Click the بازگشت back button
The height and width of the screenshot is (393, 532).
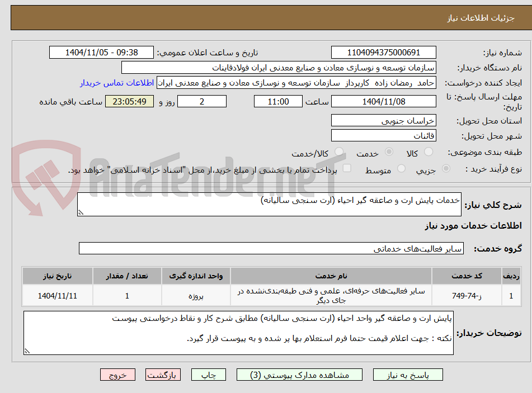[163, 375]
